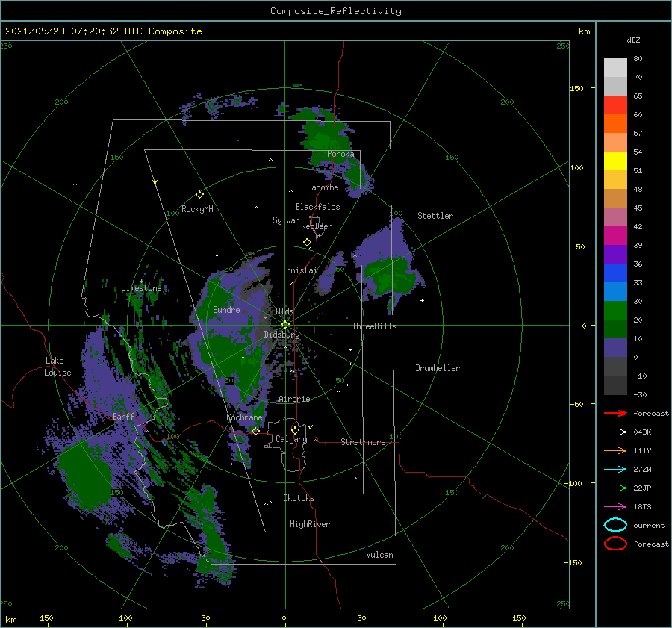Click the 18TS legend label
Image resolution: width=672 pixels, height=628 pixels.
pyautogui.click(x=642, y=507)
